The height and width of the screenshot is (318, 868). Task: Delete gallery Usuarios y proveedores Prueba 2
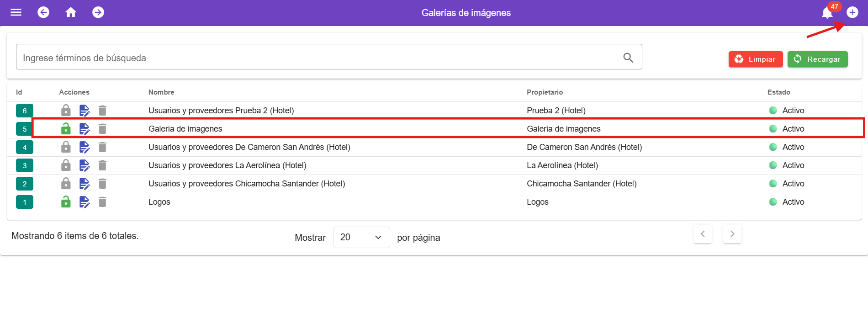point(102,111)
